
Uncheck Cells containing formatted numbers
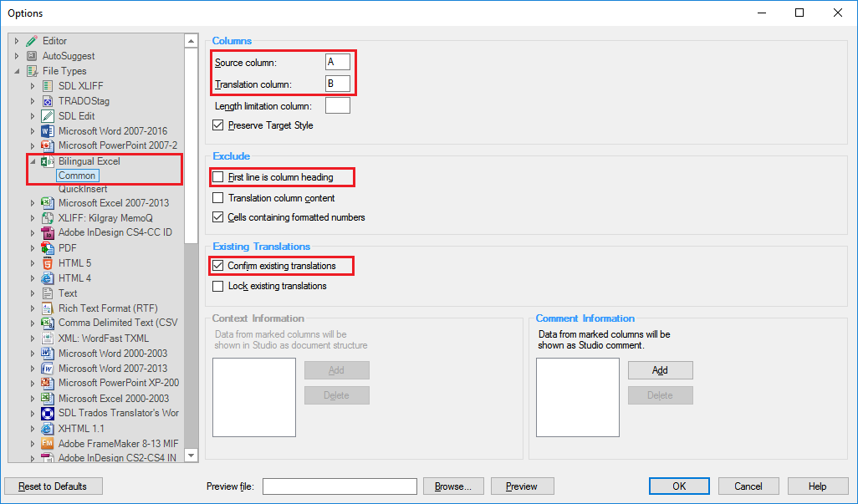click(x=217, y=217)
